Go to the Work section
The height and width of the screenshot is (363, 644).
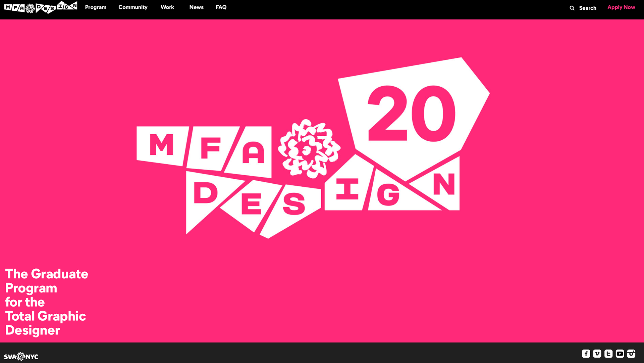tap(167, 7)
